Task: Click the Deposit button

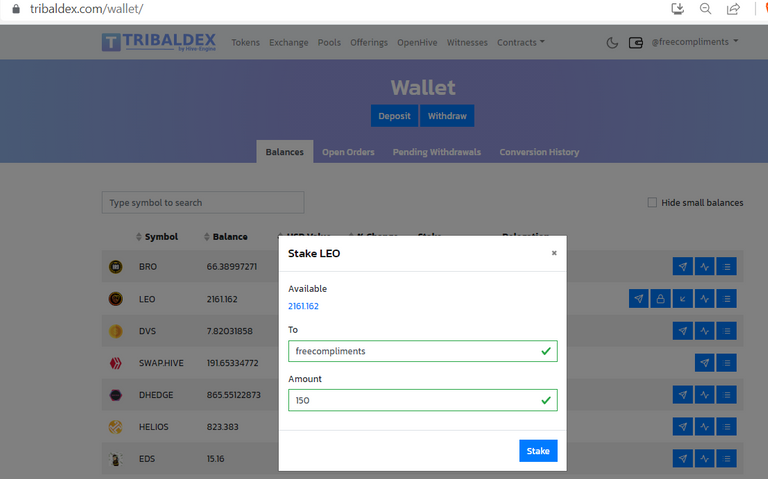Action: pyautogui.click(x=394, y=116)
